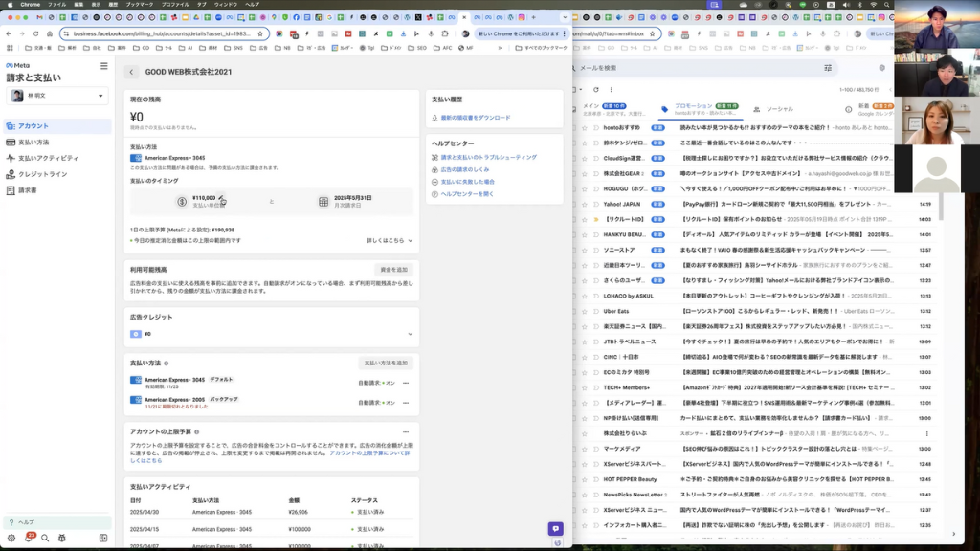This screenshot has width=980, height=551.
Task: Open Gmail select-all checkbox dropdown arrow
Action: [x=581, y=89]
